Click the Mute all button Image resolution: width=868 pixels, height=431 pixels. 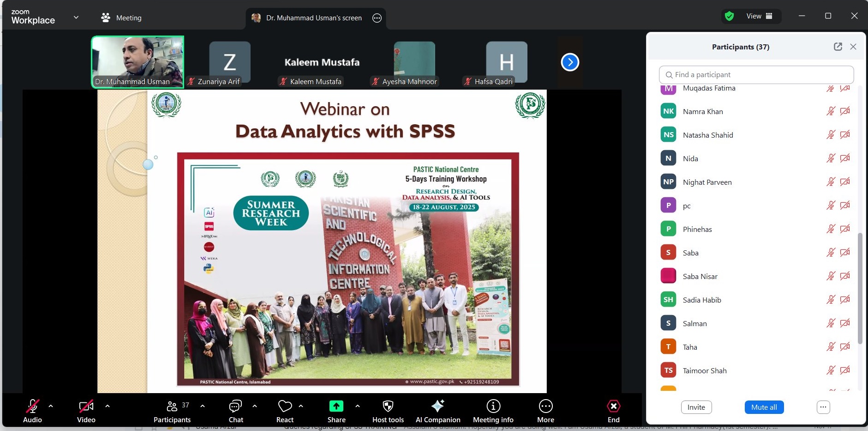coord(763,407)
